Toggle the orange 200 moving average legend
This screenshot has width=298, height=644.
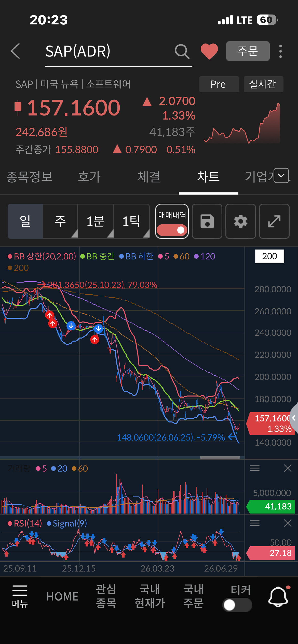[x=18, y=268]
